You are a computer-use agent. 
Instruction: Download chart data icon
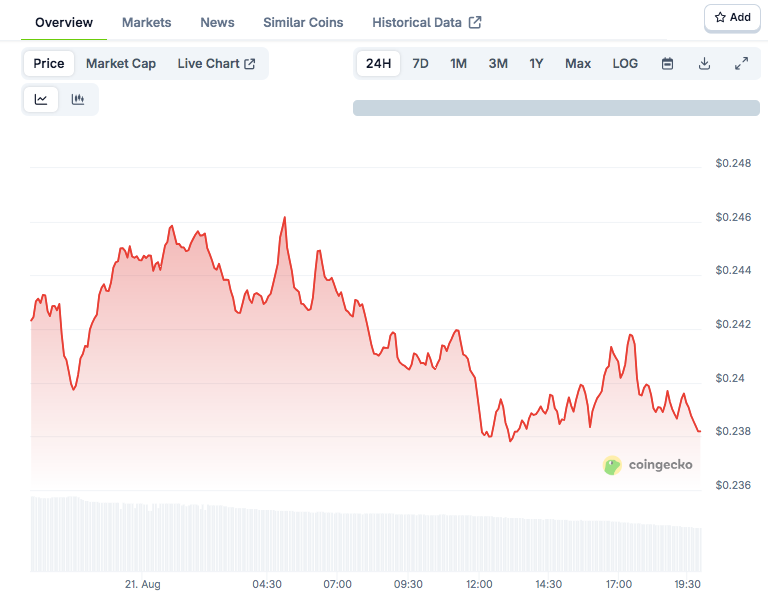pyautogui.click(x=704, y=64)
